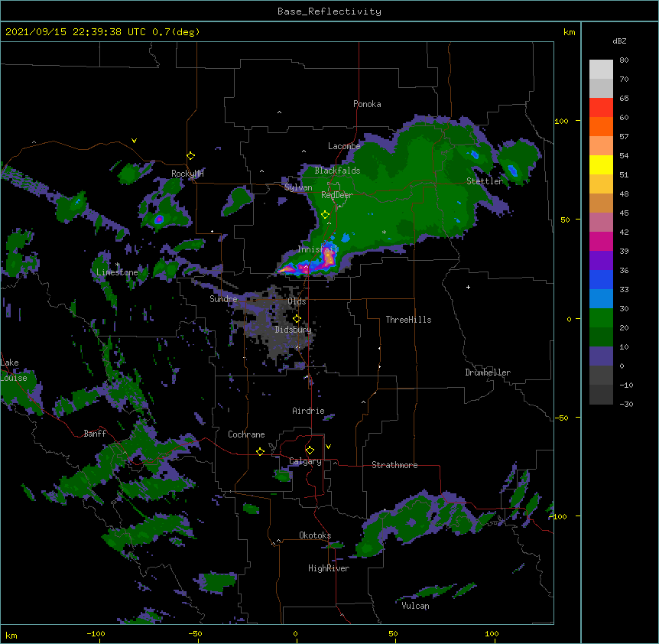Click the Strathmore label
Viewport: 659px width, 644px height.
click(x=394, y=465)
